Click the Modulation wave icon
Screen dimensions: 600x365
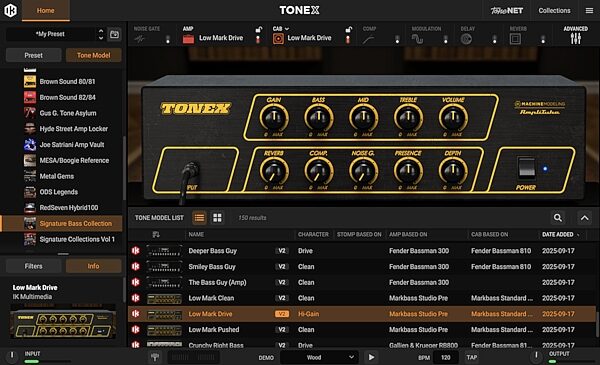pos(417,39)
